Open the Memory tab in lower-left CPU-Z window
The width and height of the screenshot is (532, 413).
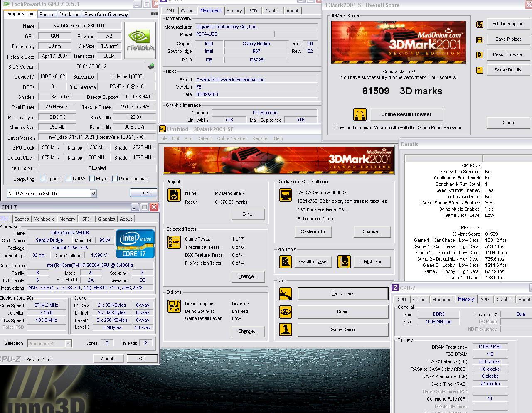[67, 219]
